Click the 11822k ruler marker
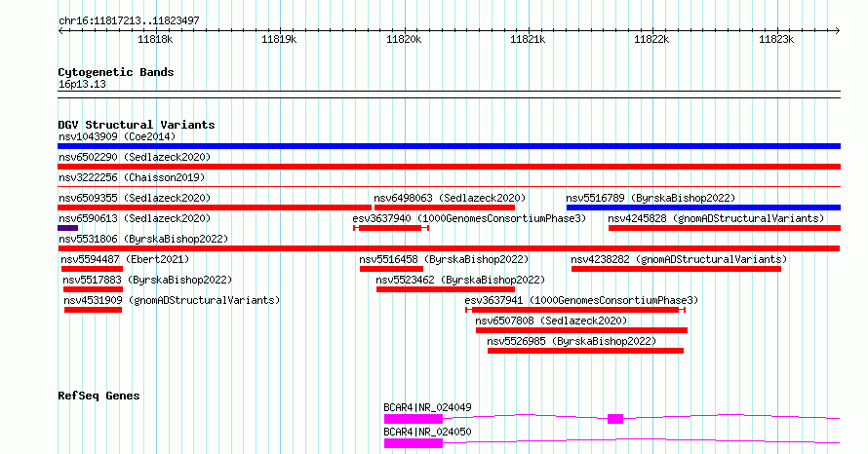868x454 pixels. [651, 39]
